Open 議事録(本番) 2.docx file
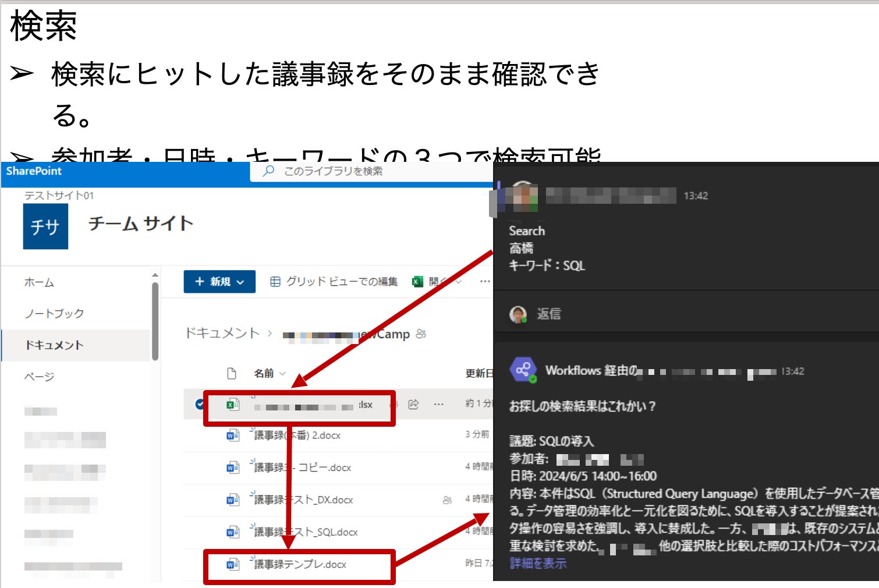 click(297, 435)
